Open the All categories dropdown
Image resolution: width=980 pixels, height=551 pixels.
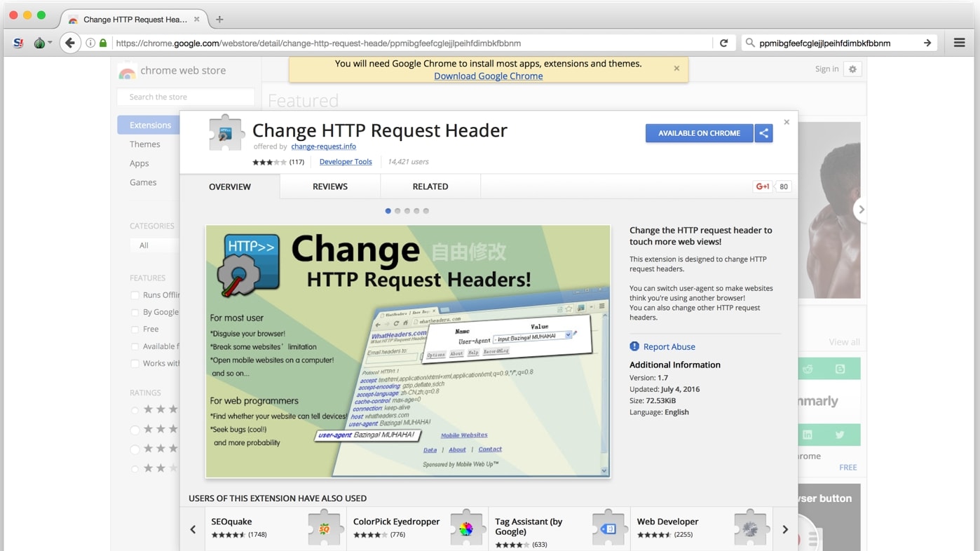[154, 245]
